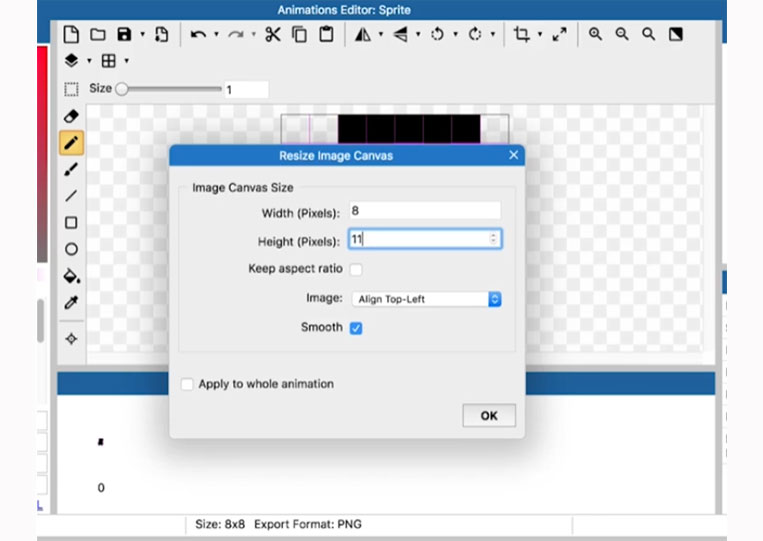
Task: Expand the layers options arrow
Action: [89, 61]
